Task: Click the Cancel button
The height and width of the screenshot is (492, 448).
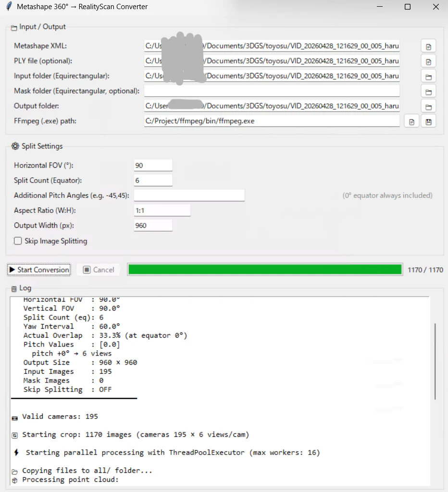Action: (99, 270)
